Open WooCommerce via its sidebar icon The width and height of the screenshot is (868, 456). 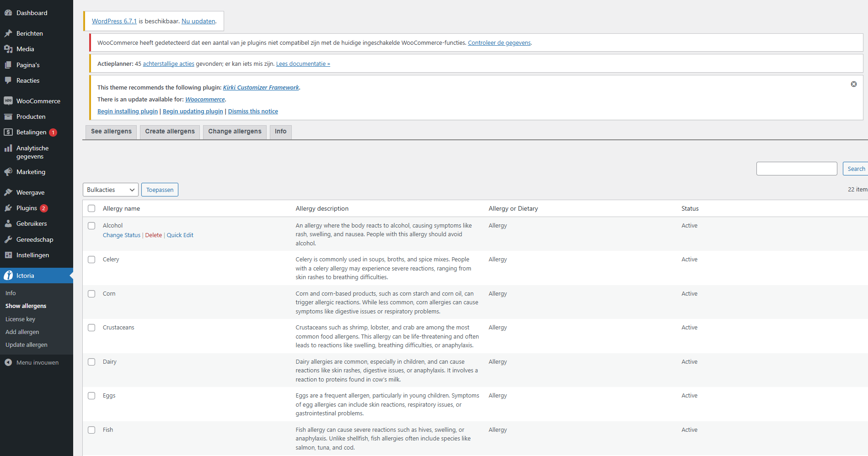point(8,101)
